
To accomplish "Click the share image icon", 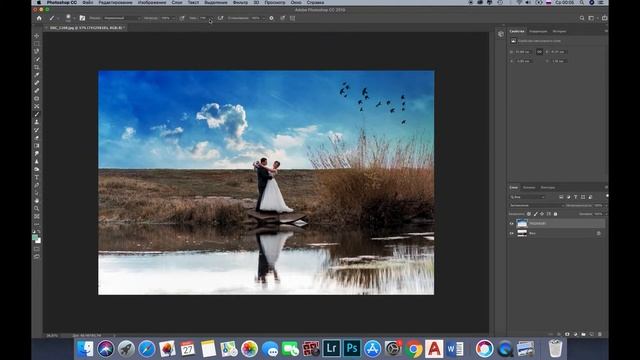I will pos(604,18).
